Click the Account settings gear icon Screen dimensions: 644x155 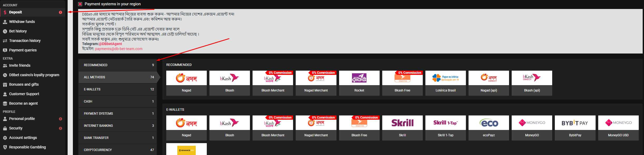point(5,138)
